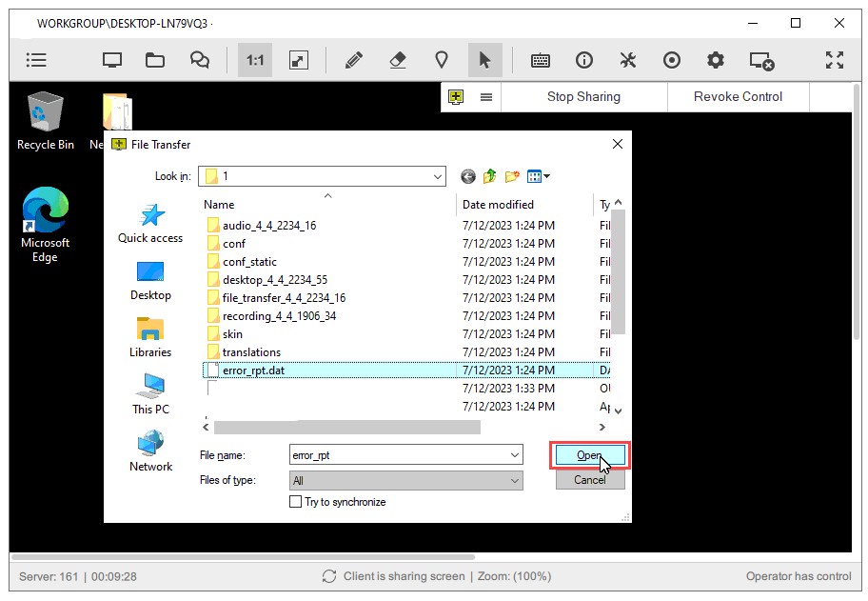The height and width of the screenshot is (601, 868).
Task: Enable the Try to synchronize checkbox
Action: tap(296, 501)
